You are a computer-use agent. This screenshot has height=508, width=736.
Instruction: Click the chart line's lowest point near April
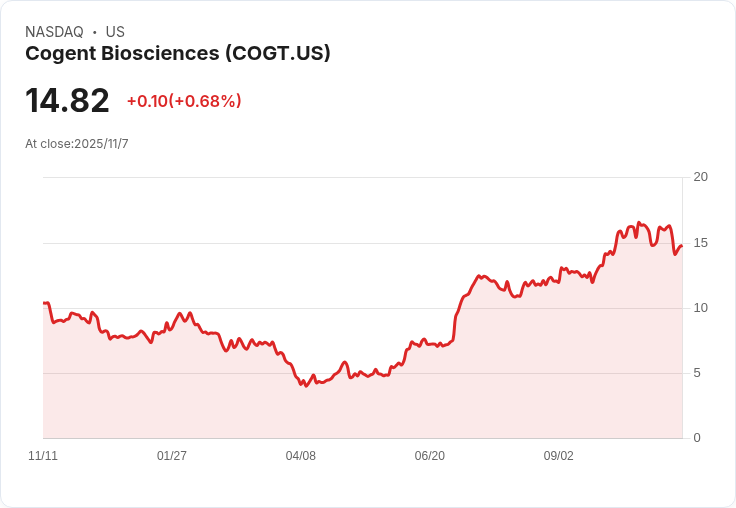click(306, 386)
